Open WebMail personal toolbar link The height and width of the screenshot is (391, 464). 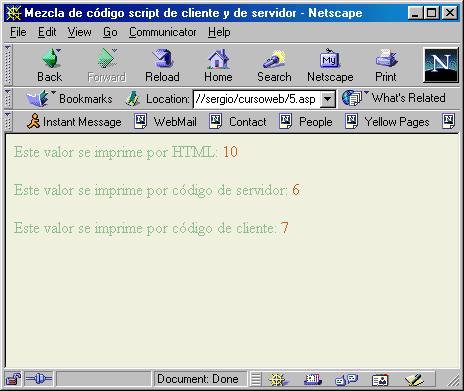click(166, 122)
